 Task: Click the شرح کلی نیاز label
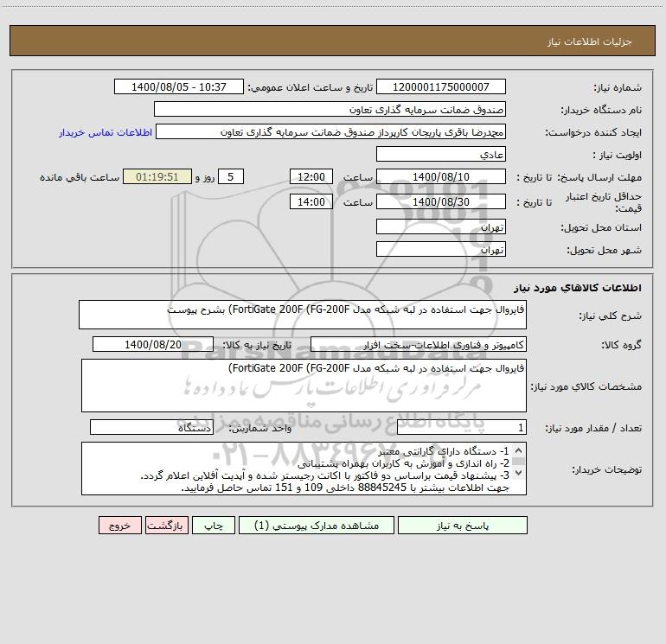click(611, 316)
